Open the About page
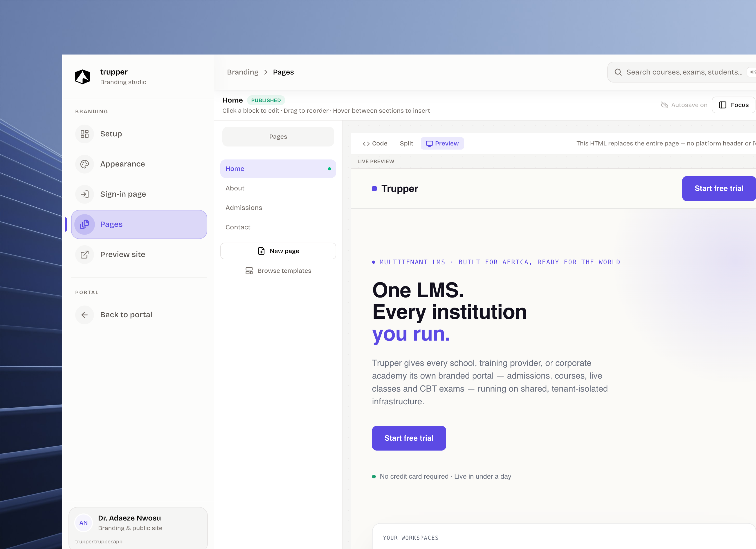756x549 pixels. point(278,188)
